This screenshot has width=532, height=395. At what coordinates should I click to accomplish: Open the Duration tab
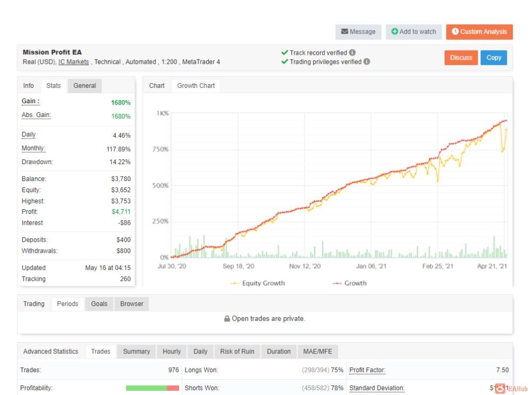point(279,351)
